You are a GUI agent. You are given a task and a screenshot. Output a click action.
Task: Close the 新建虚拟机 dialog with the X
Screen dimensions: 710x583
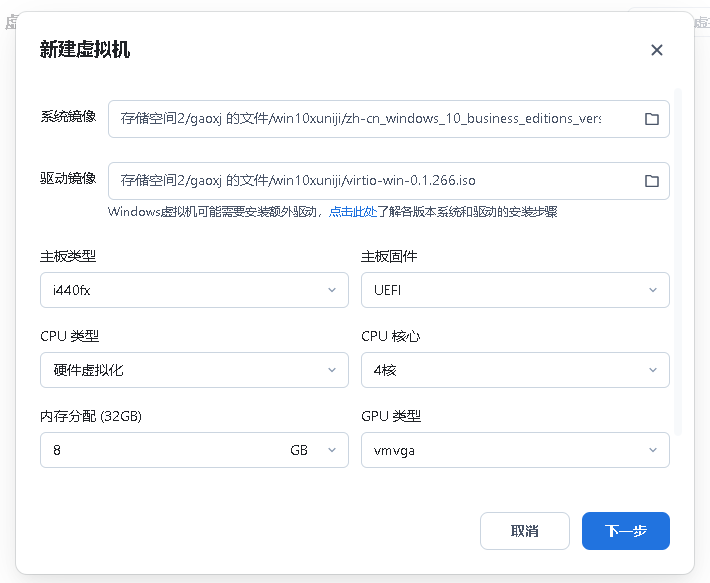(656, 50)
